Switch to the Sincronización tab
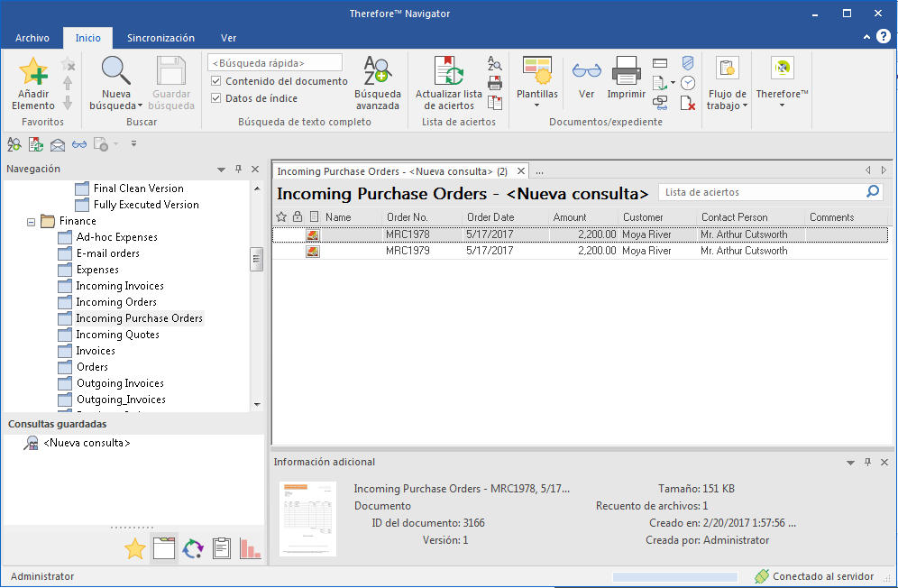This screenshot has height=588, width=898. 160,38
